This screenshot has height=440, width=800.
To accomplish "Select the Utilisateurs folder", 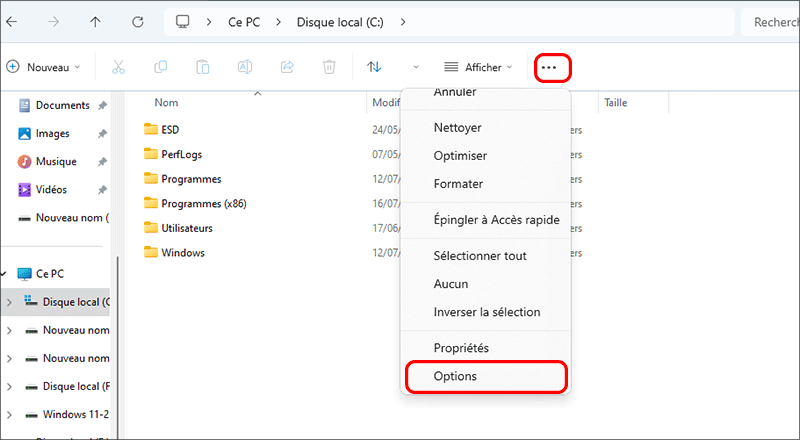I will tap(187, 228).
